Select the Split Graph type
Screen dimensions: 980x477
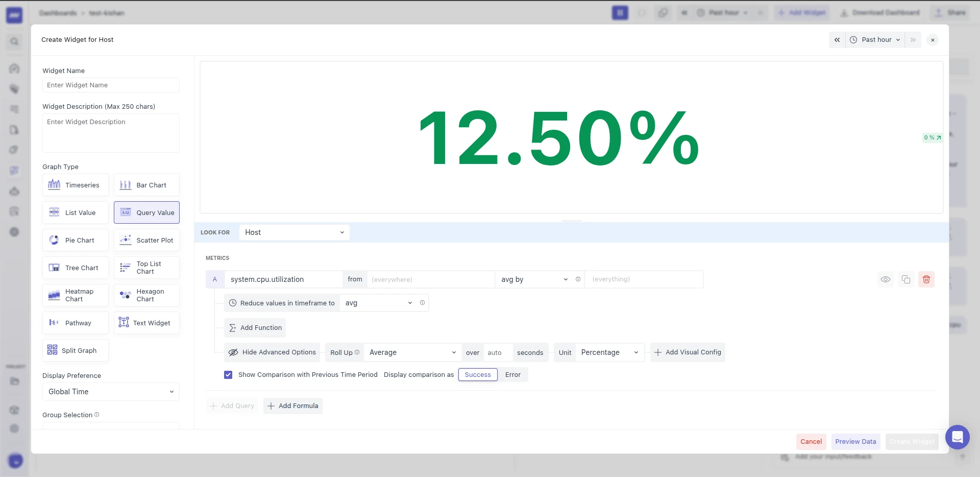(76, 350)
